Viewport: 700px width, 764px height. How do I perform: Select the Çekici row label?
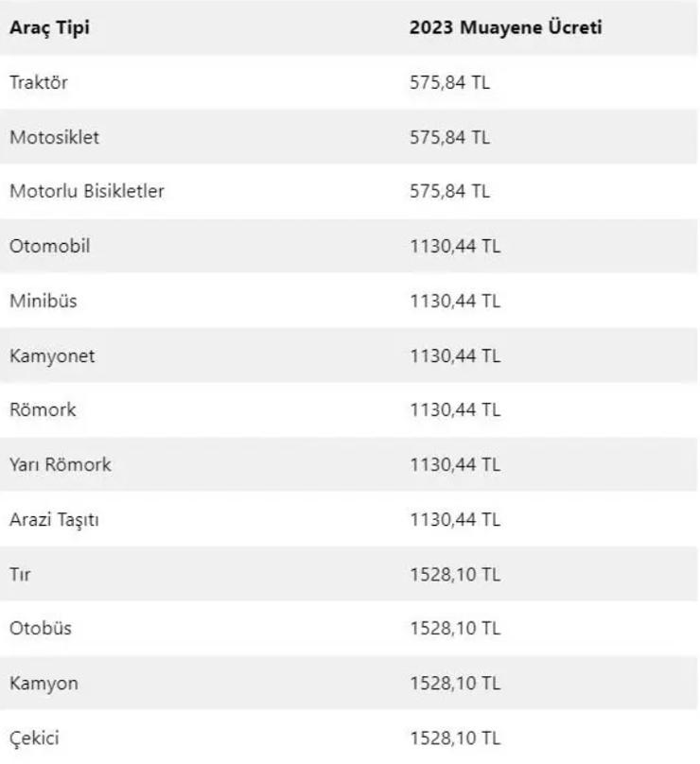pyautogui.click(x=34, y=738)
